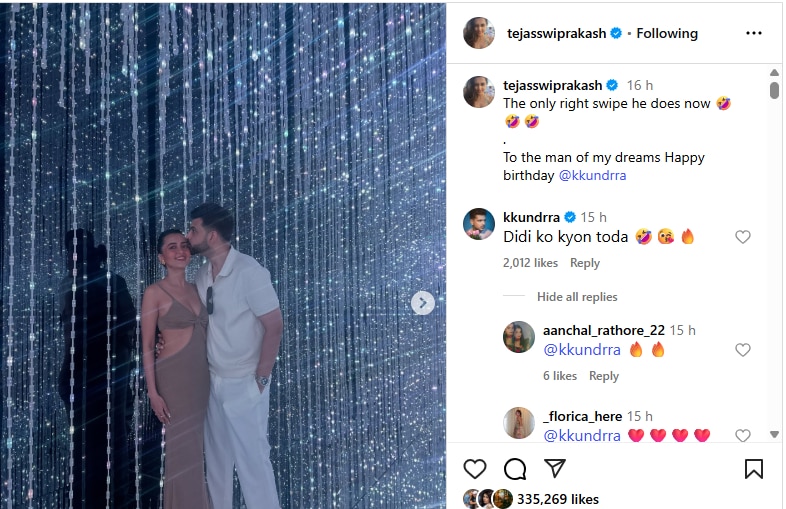Screen dimensions: 786x509
Task: Open the comment bubble icon
Action: click(515, 468)
